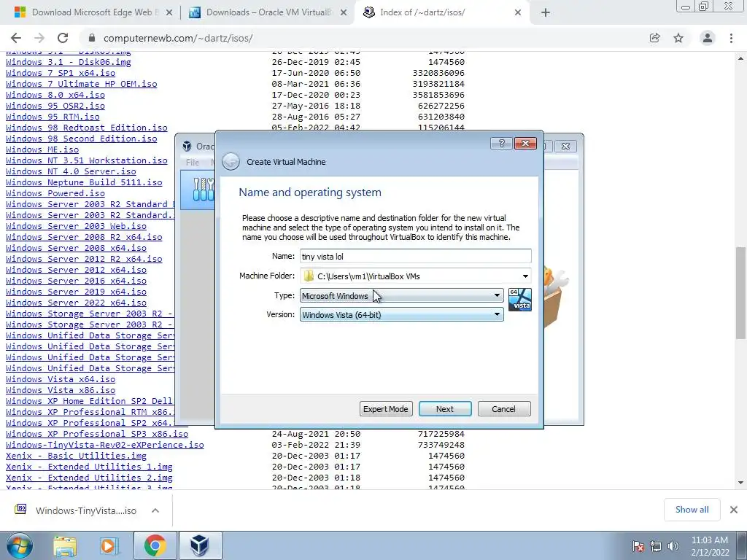Open Windows ME.iso link

42,149
